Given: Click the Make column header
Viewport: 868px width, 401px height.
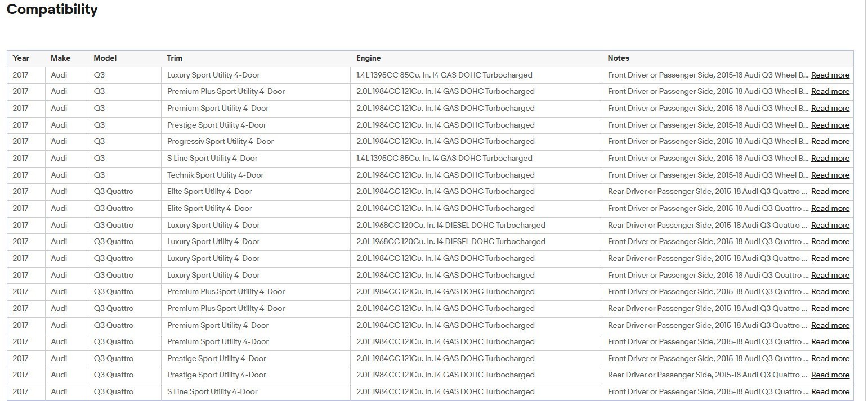Looking at the screenshot, I should (60, 58).
